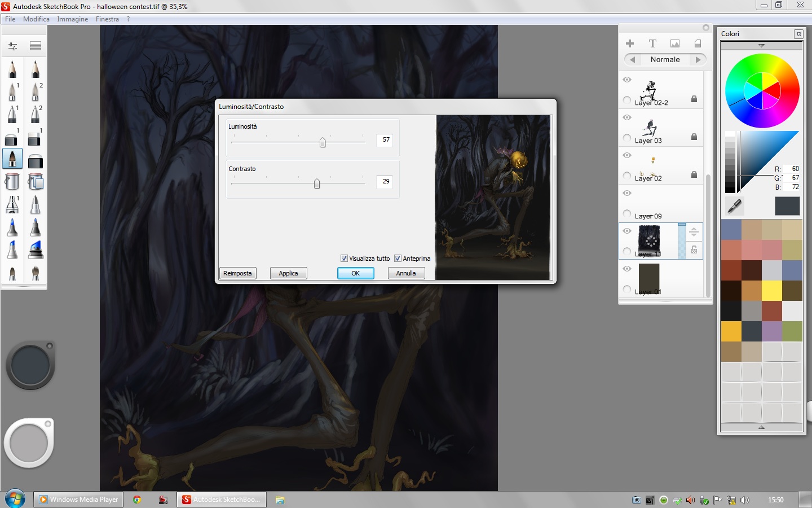
Task: Add an image layer from file
Action: click(675, 43)
